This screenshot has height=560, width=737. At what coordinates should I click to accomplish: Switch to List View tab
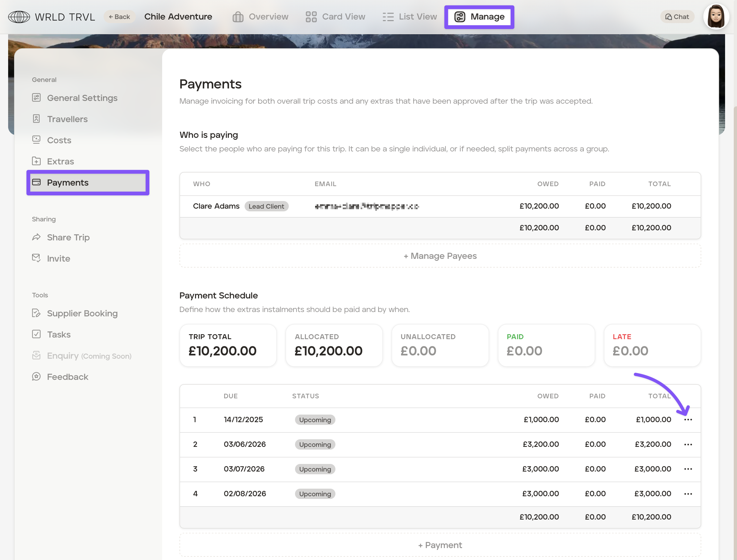pyautogui.click(x=409, y=17)
